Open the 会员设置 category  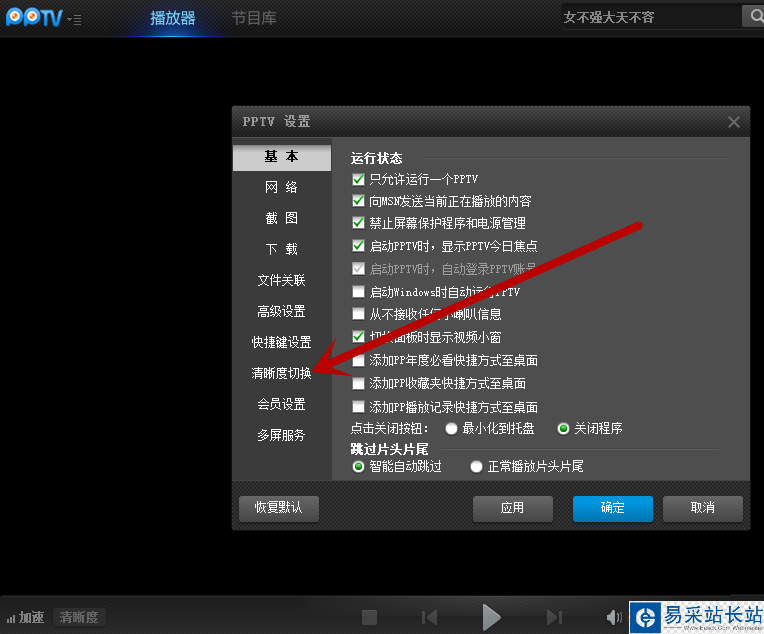click(x=282, y=404)
